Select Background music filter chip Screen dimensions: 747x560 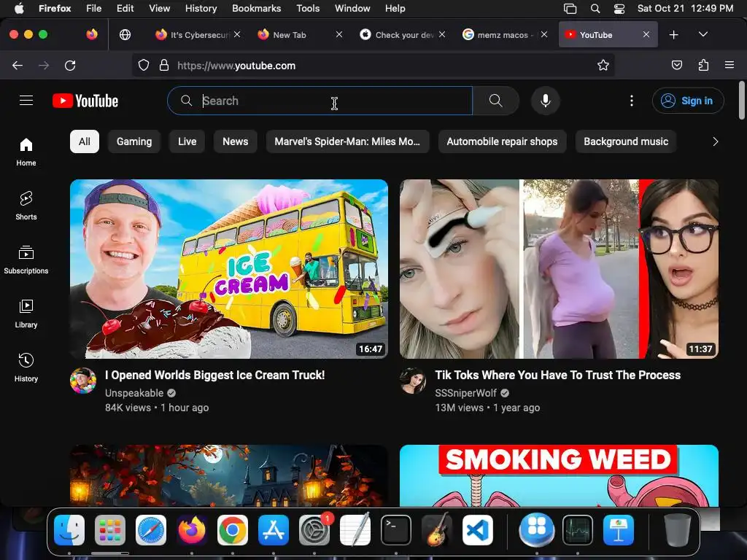click(x=626, y=141)
